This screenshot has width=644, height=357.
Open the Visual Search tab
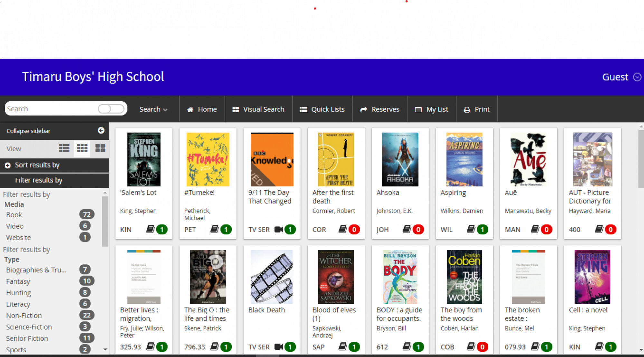[x=258, y=110]
